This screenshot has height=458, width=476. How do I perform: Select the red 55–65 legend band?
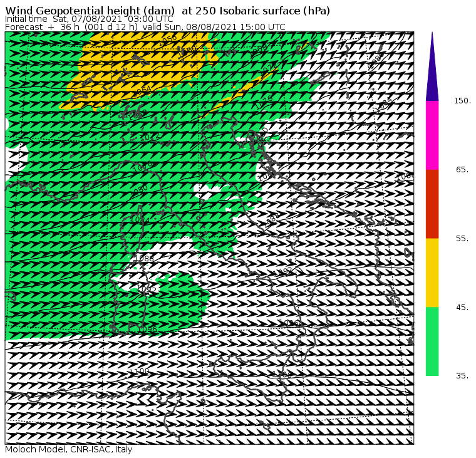432,204
